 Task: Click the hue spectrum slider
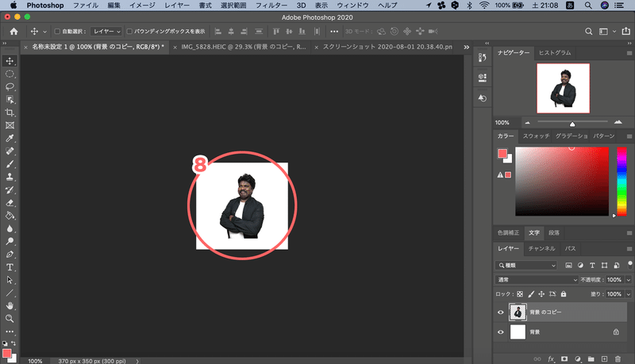tap(622, 182)
